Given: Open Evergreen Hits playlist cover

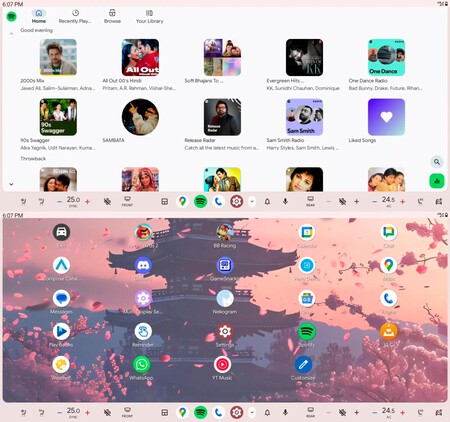Looking at the screenshot, I should [304, 57].
